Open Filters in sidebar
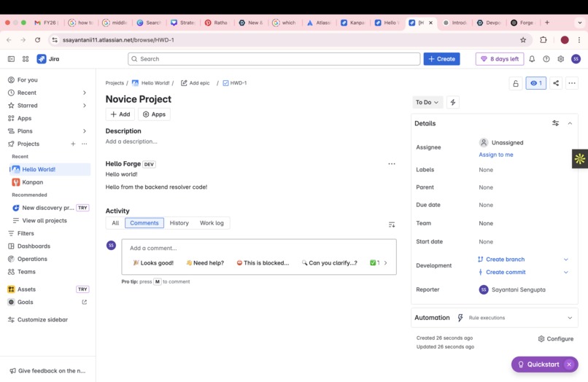This screenshot has width=588, height=382. [48, 233]
